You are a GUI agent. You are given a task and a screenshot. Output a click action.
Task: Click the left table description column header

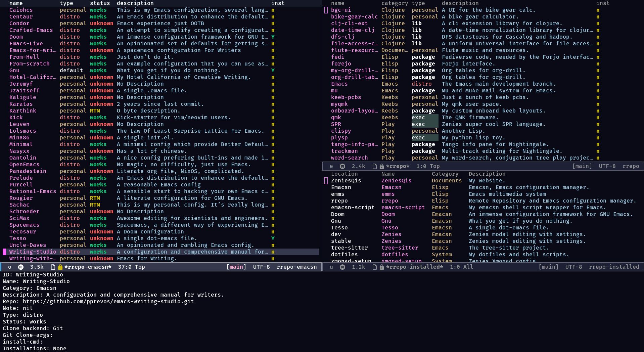[135, 3]
